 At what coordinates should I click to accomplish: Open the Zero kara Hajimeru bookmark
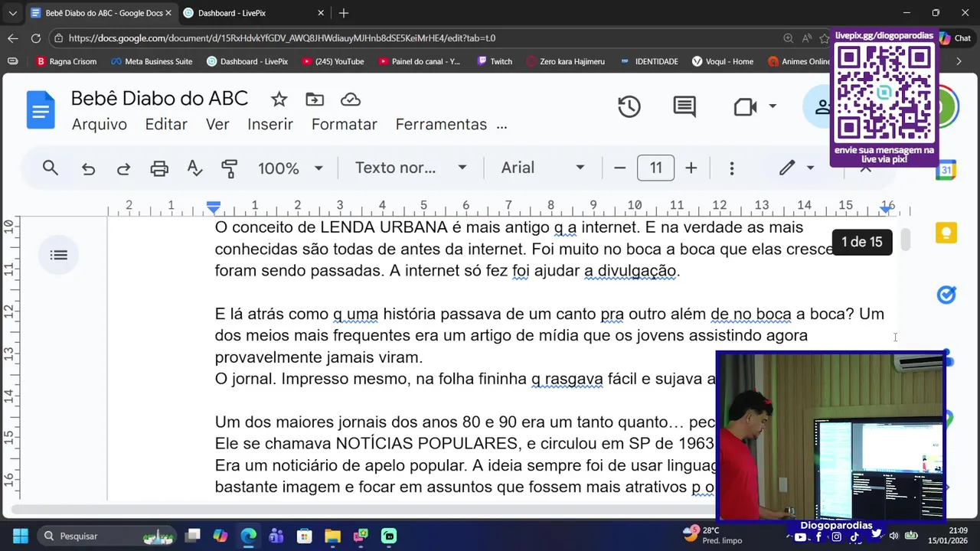[x=565, y=61]
